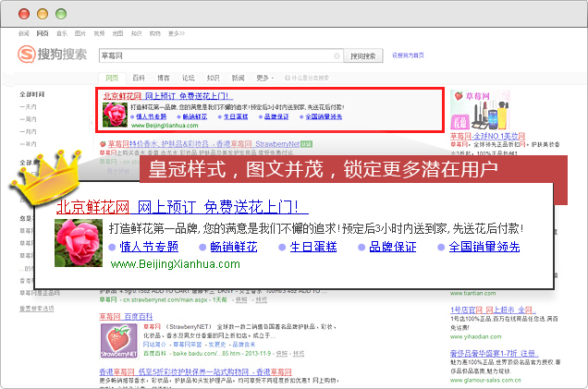Open the 草莓网特价香水 StrawberryNet result title

pyautogui.click(x=203, y=144)
